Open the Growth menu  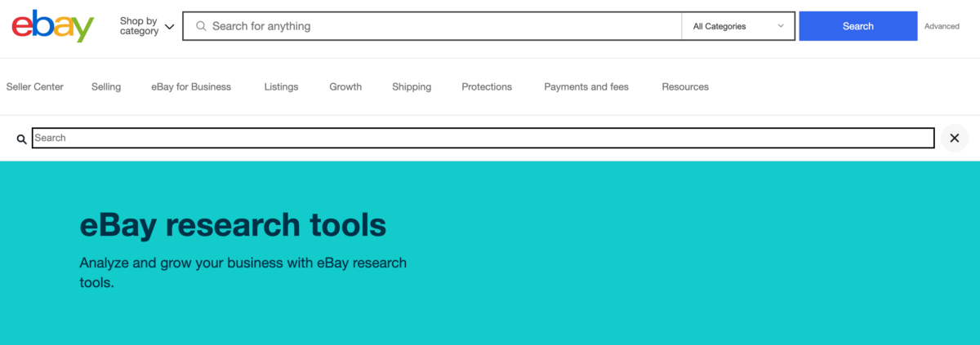[345, 86]
